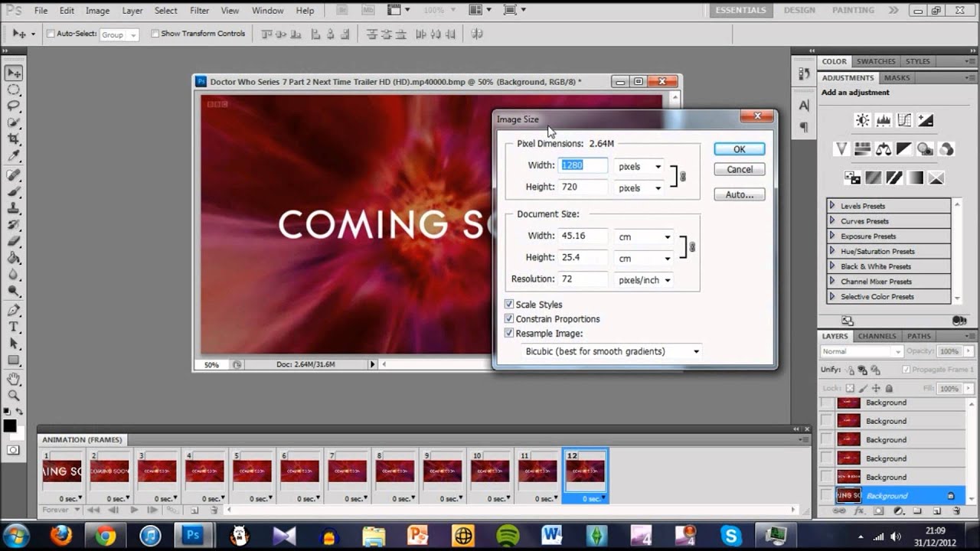
Task: Click the foreground color swatch
Action: point(9,426)
